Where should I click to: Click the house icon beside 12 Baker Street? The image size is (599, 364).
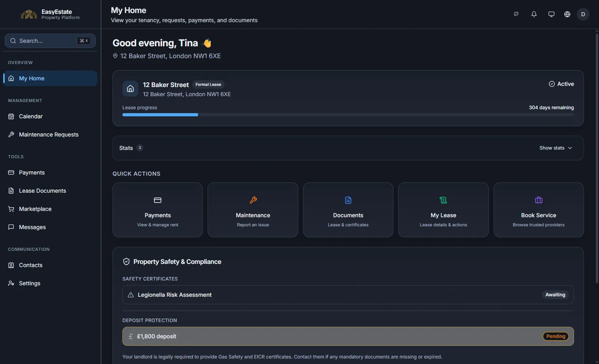coord(130,89)
